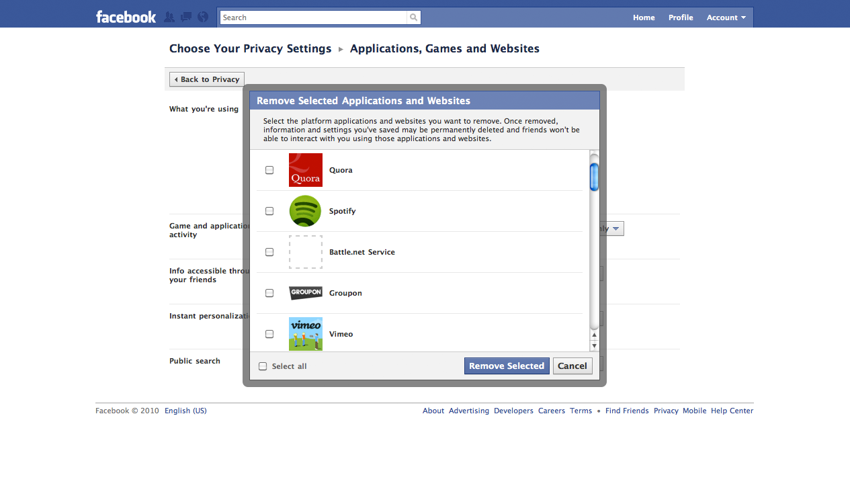Click the dialog scrollbar thumb
This screenshot has width=850, height=504.
(594, 177)
